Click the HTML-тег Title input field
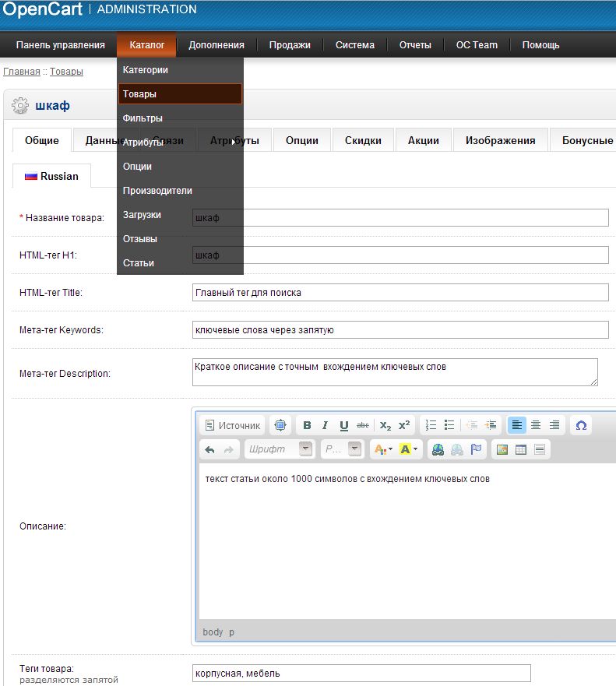This screenshot has height=686, width=616. 400,292
